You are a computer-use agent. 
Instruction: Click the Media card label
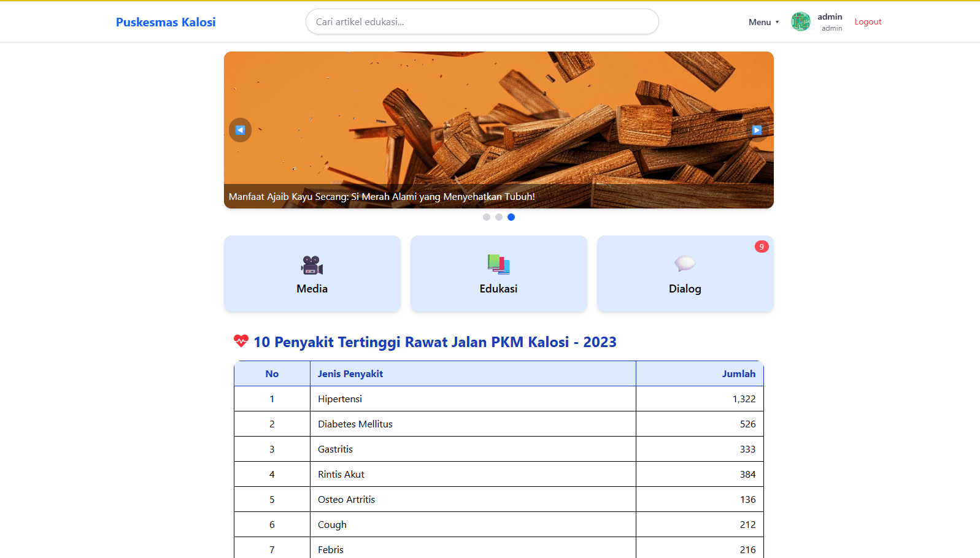pyautogui.click(x=312, y=289)
